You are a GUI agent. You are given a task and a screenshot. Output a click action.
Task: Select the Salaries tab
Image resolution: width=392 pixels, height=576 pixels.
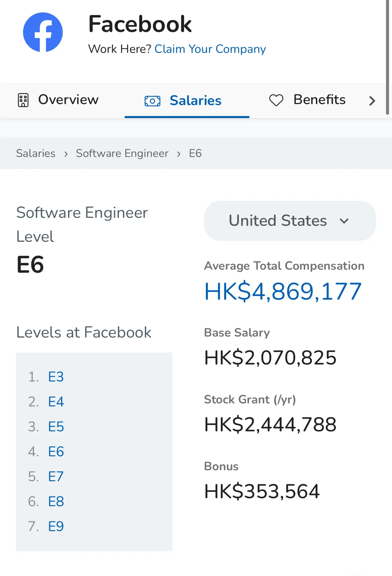point(187,100)
